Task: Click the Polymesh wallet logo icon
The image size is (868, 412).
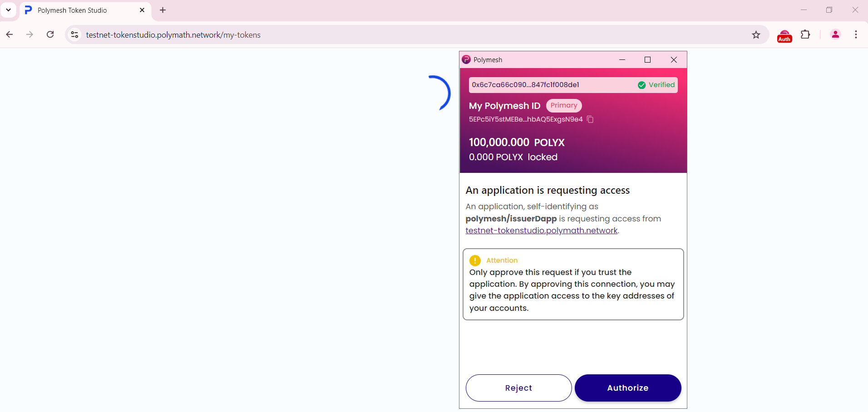Action: click(466, 59)
